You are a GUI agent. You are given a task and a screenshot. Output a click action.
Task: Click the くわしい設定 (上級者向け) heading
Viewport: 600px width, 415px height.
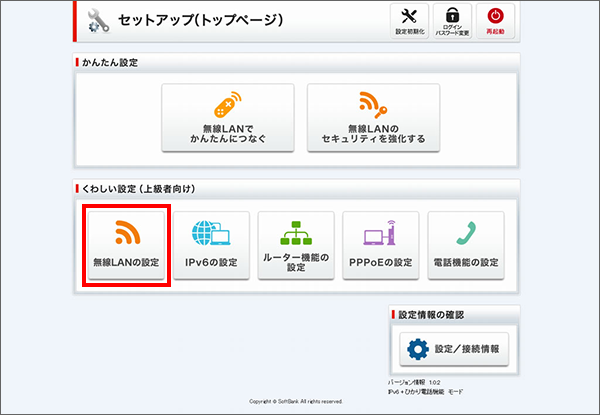[x=139, y=189]
